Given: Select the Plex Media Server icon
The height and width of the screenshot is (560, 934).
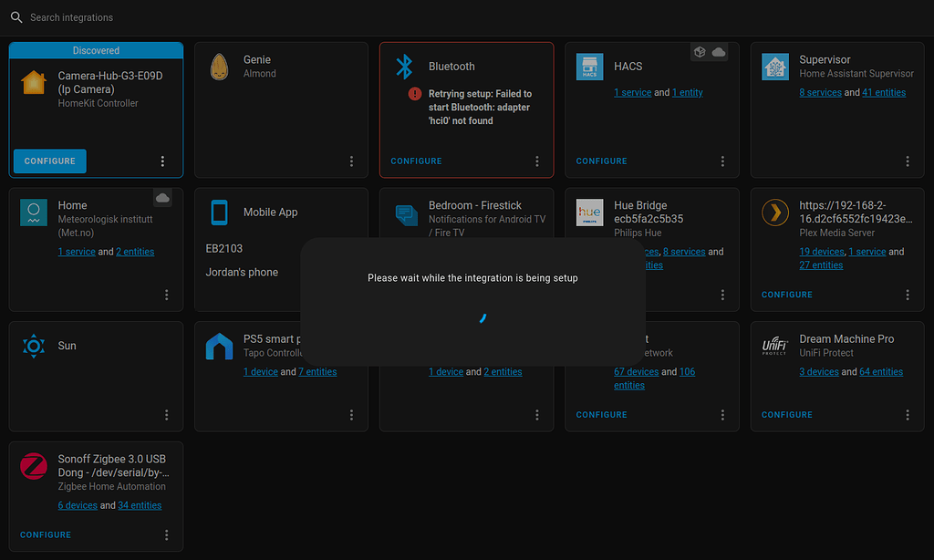Looking at the screenshot, I should pos(774,212).
